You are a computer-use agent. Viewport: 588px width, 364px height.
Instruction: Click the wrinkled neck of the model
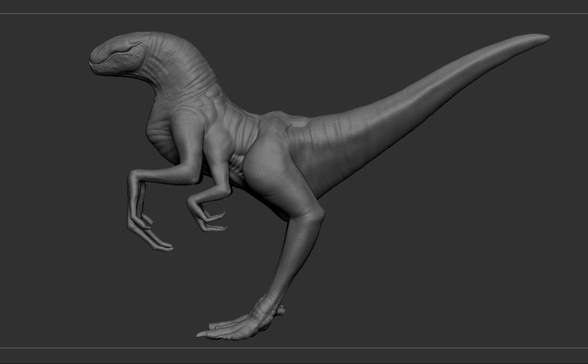180,69
